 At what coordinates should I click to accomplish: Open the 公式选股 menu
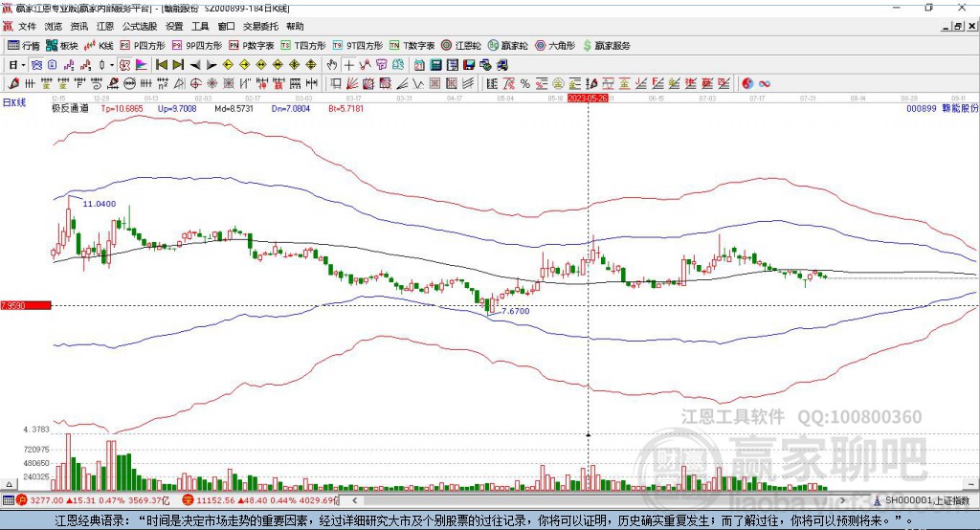tap(140, 26)
